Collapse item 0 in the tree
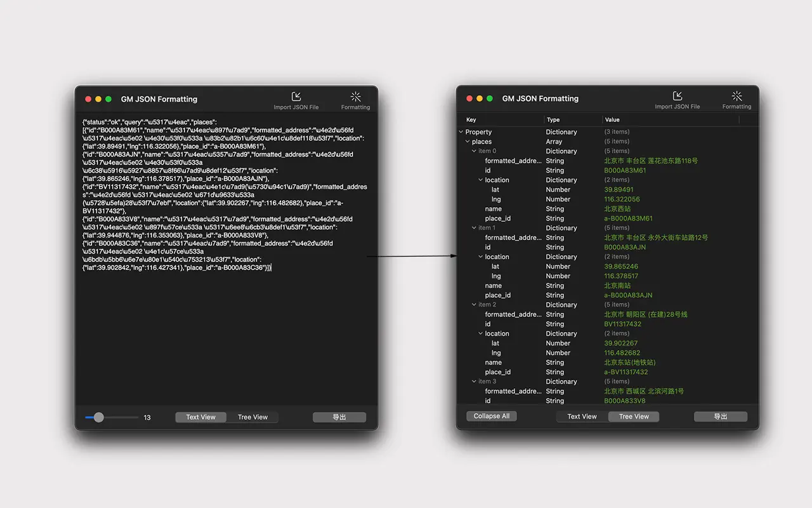 475,150
